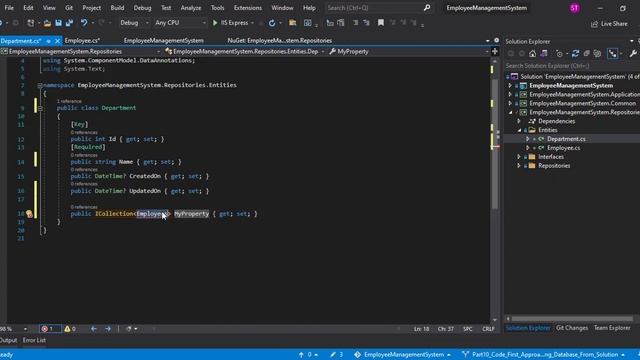Select Employee.cs in Solution Explorer
The width and height of the screenshot is (640, 360).
[x=564, y=148]
